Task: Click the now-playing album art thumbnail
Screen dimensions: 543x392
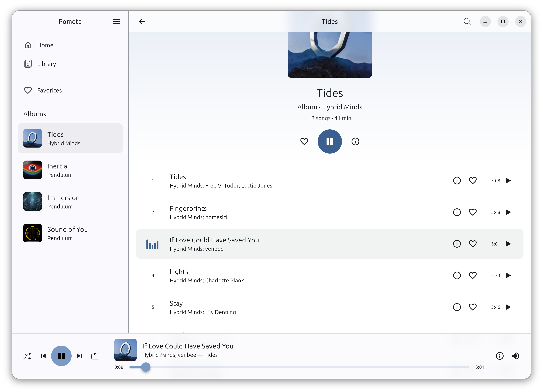Action: click(x=126, y=350)
